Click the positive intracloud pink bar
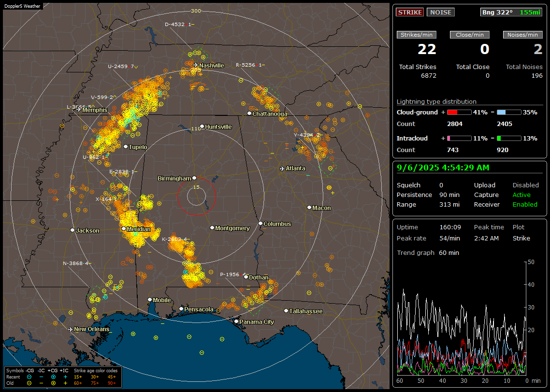Image resolution: width=550 pixels, height=392 pixels. coord(459,139)
